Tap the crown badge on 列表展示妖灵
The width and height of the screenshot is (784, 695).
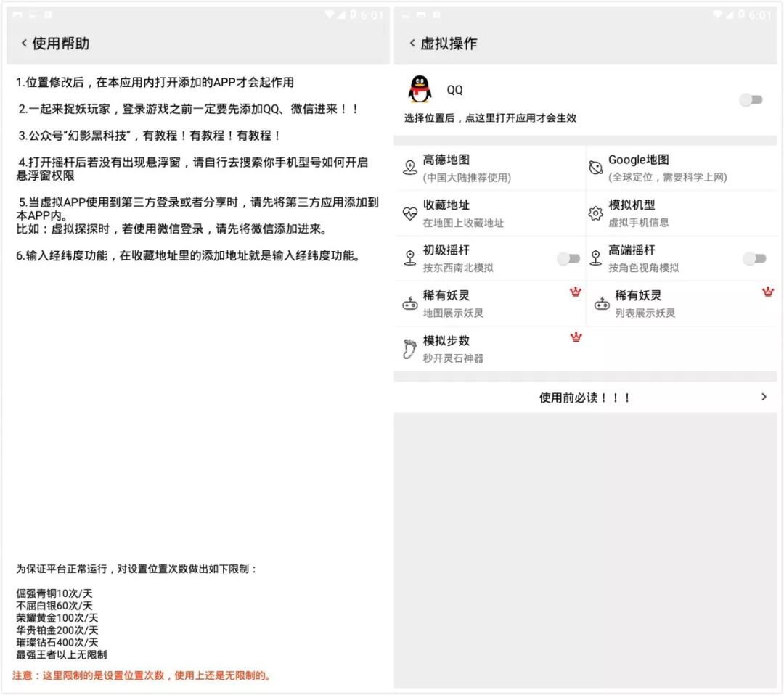point(767,292)
